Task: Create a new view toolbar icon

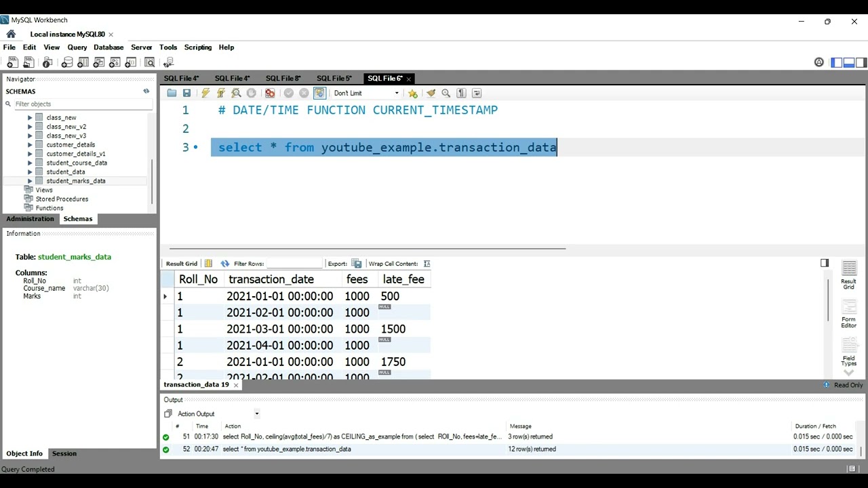Action: tap(99, 62)
